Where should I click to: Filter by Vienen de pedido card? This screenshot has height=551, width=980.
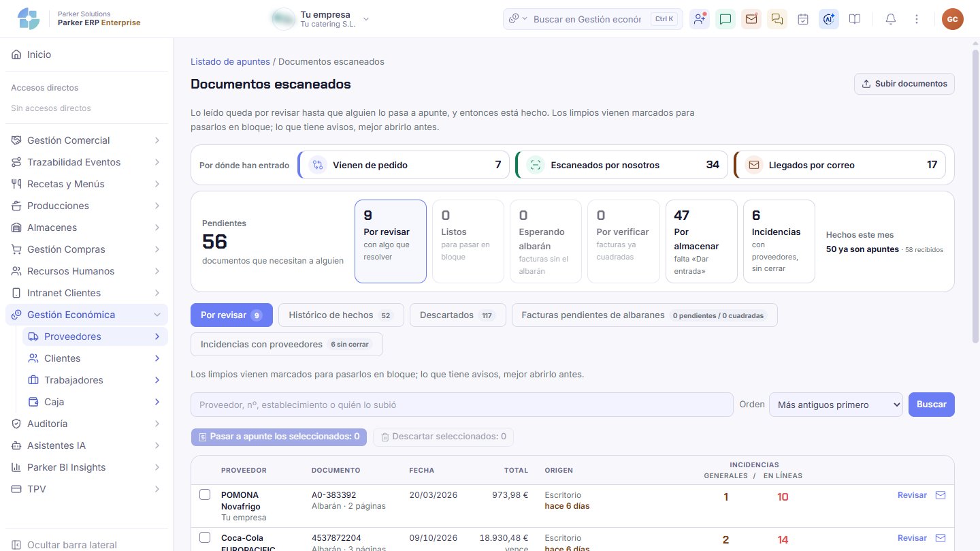pos(404,165)
